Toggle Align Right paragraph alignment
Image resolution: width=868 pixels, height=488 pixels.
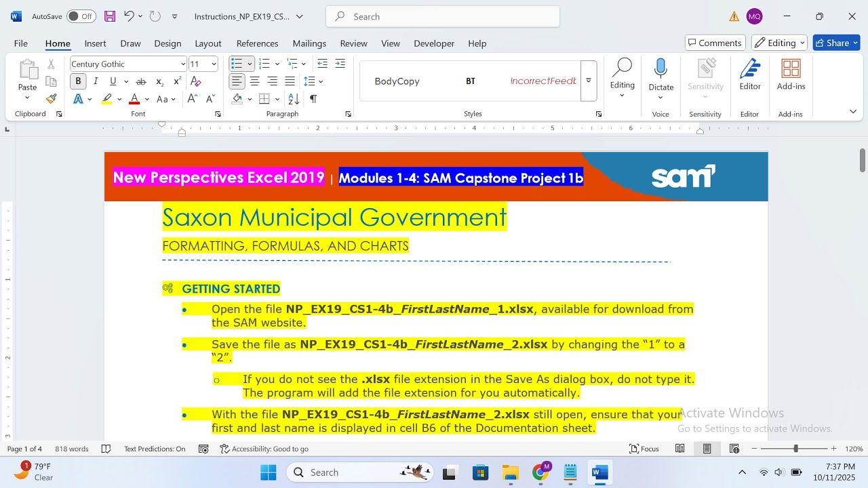click(273, 81)
